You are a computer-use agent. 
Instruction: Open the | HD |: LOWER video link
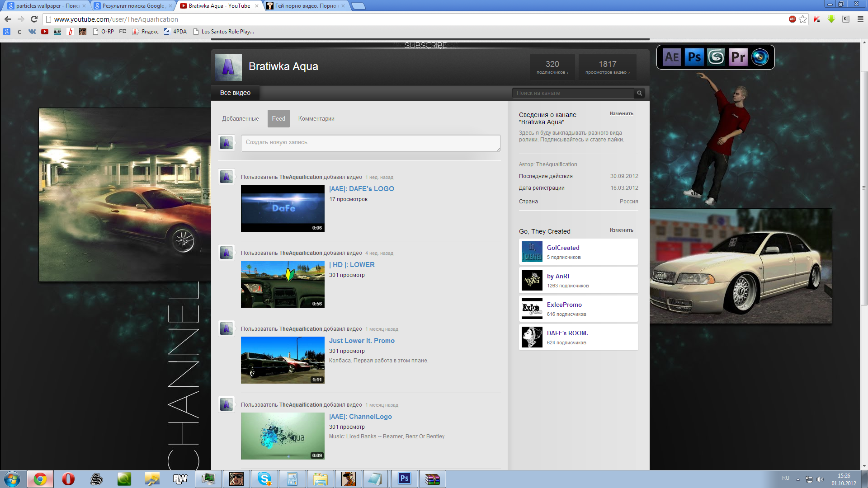(352, 265)
